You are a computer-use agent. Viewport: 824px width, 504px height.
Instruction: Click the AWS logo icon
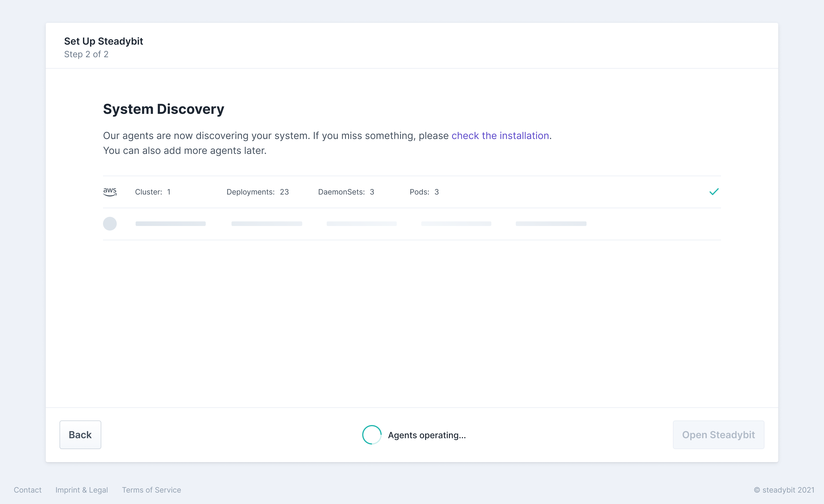coord(110,192)
